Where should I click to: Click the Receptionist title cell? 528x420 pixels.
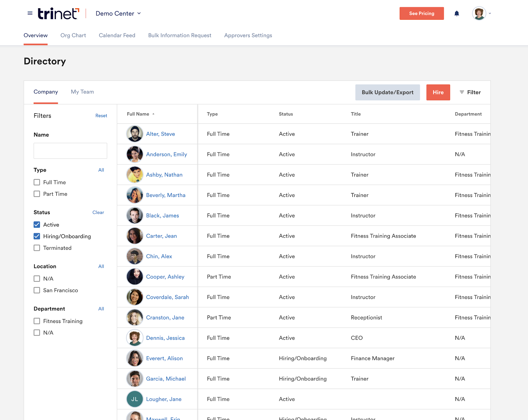tap(367, 317)
